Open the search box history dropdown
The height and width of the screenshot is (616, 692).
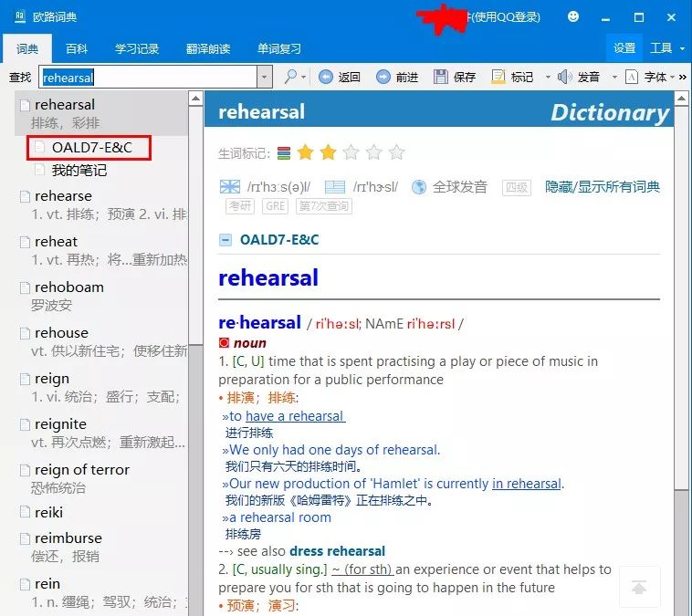coord(265,77)
